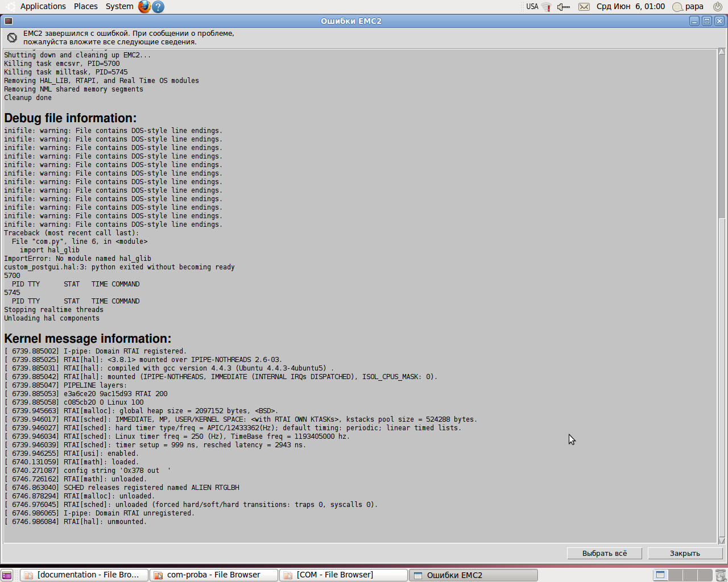Click the Закрыть button
728x582 pixels.
pos(685,554)
